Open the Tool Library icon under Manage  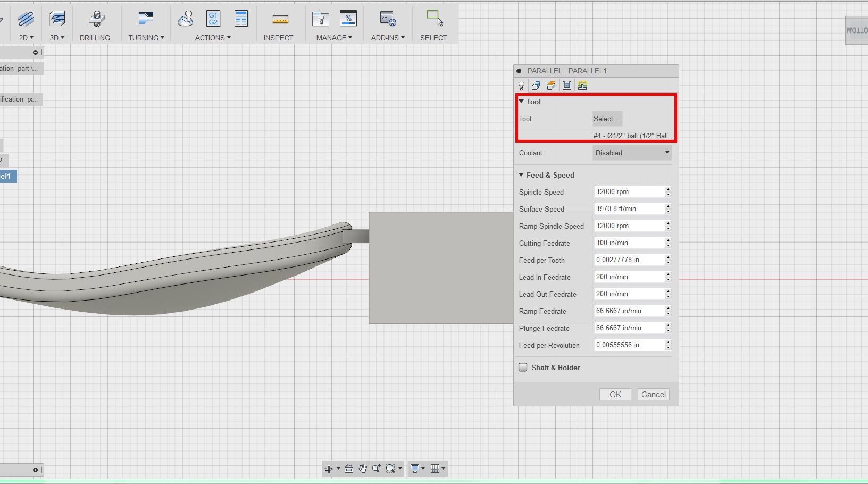click(x=320, y=19)
